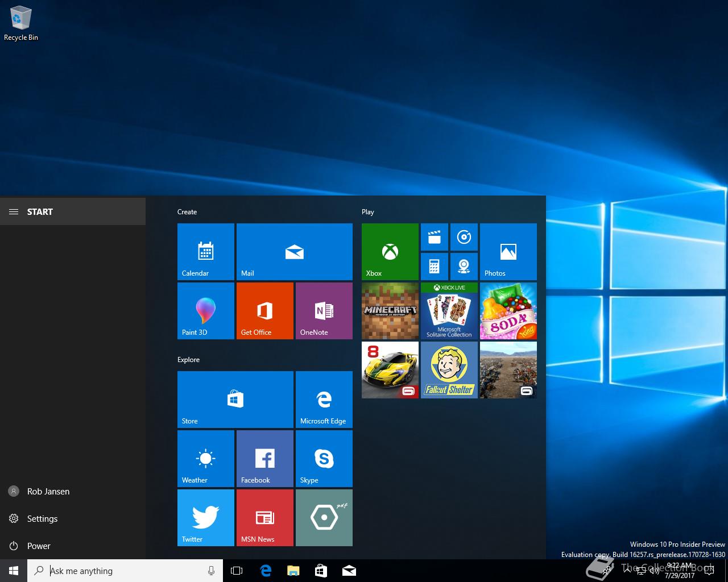The image size is (728, 582).
Task: Open the Mail icon on the taskbar
Action: 349,571
